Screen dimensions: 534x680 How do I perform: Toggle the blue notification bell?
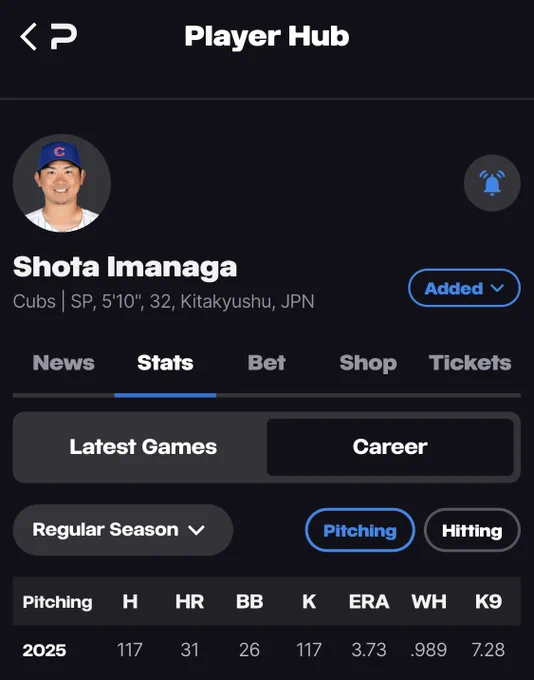tap(492, 183)
